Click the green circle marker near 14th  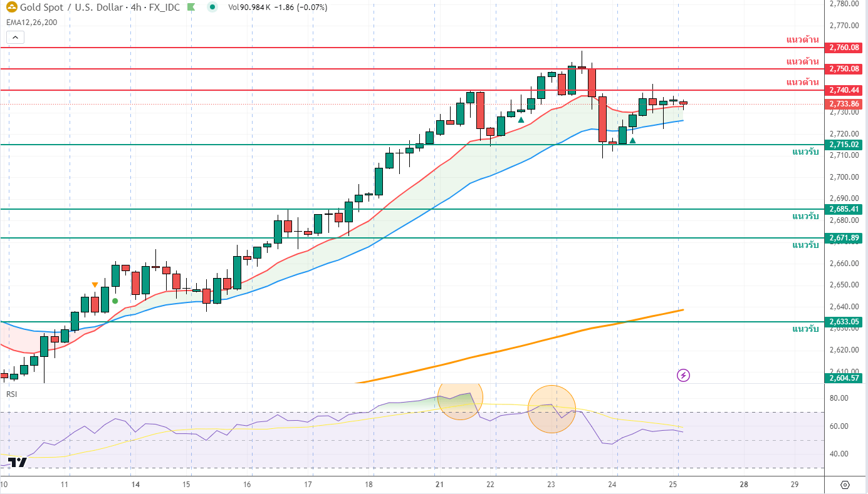pos(115,301)
